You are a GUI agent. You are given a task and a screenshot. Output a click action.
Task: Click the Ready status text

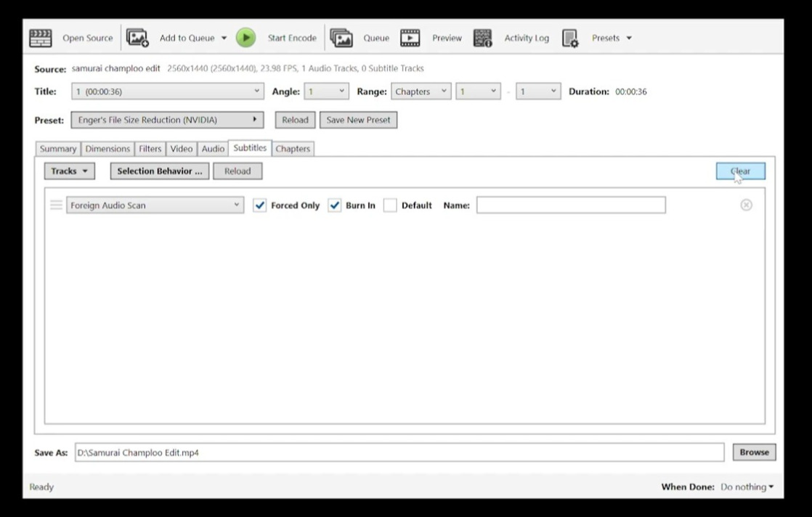point(41,487)
